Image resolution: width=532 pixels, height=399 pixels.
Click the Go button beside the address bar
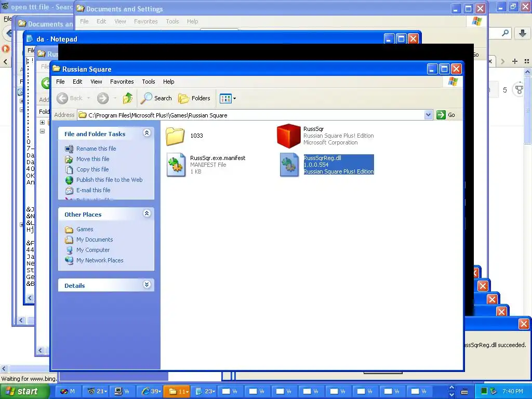click(x=446, y=115)
